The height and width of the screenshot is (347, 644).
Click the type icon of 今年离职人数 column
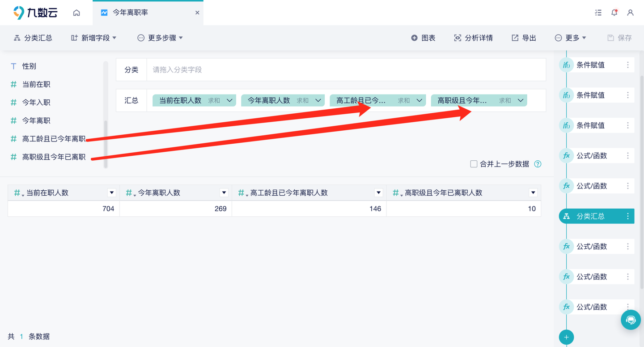pyautogui.click(x=130, y=193)
